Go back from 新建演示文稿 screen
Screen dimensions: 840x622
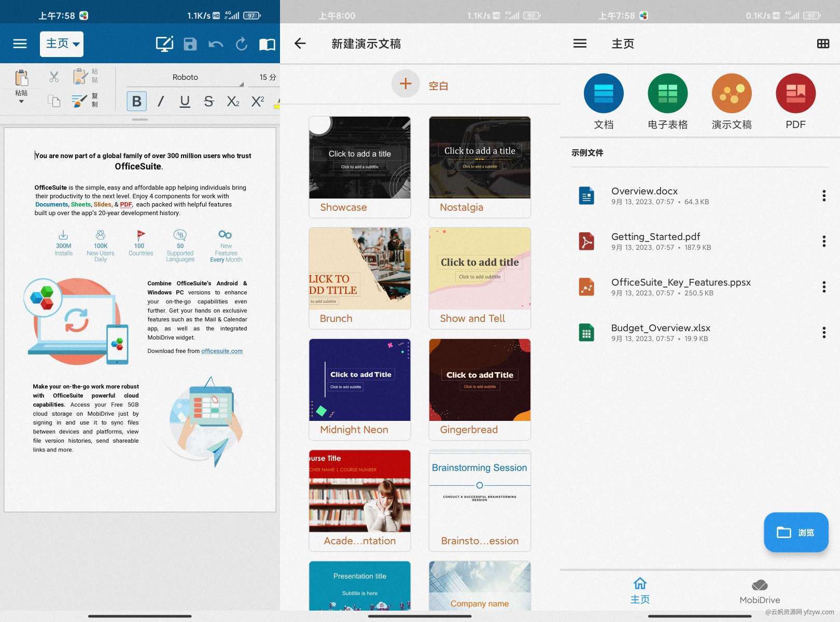tap(300, 44)
